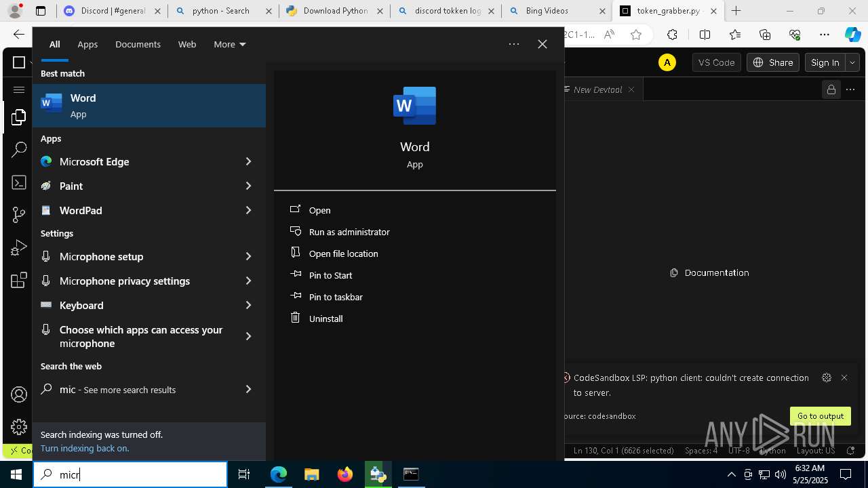This screenshot has height=488, width=868.
Task: Open the Terminal icon in editor sidebar
Action: (x=18, y=182)
